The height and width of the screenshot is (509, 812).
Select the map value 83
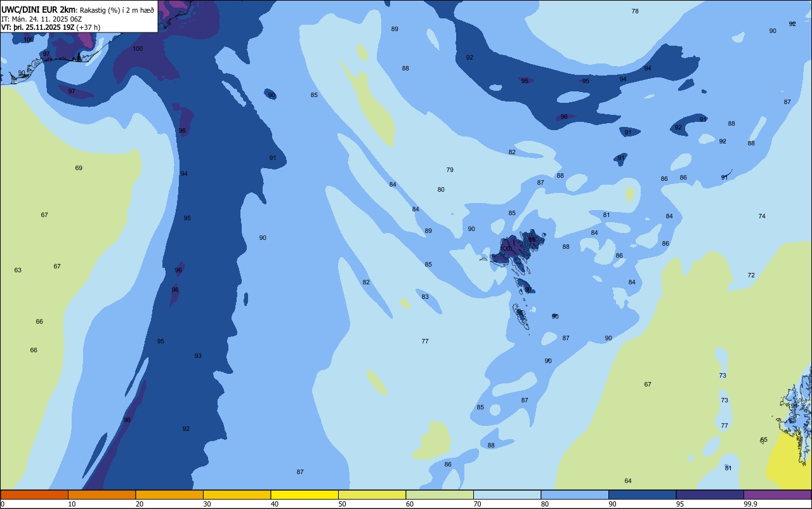pos(425,297)
